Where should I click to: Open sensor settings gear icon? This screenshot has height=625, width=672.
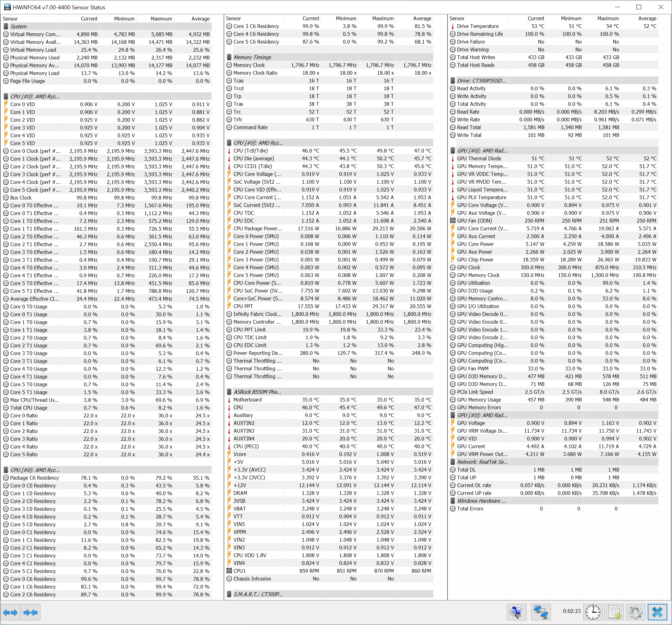[x=636, y=613]
